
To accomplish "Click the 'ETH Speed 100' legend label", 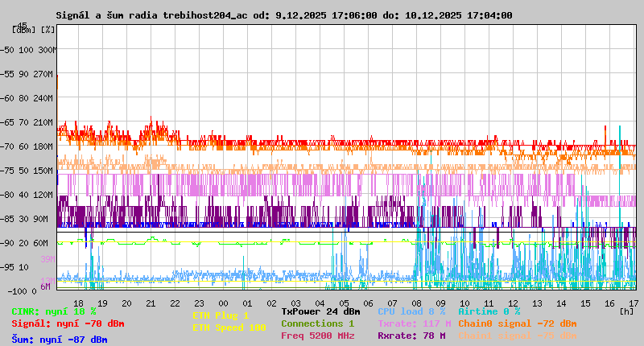I will pos(229,327).
